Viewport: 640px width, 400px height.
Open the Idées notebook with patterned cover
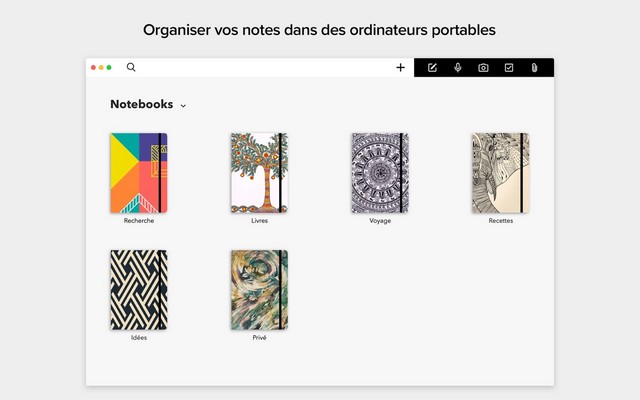pos(139,290)
